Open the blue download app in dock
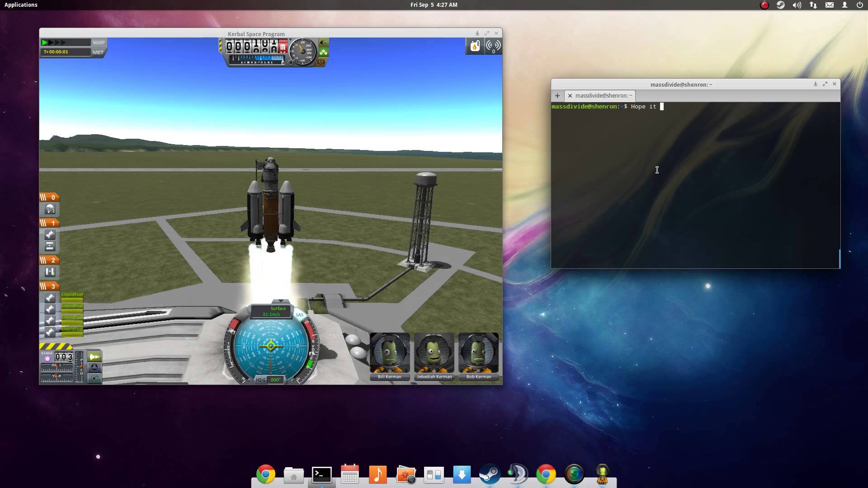 (462, 475)
